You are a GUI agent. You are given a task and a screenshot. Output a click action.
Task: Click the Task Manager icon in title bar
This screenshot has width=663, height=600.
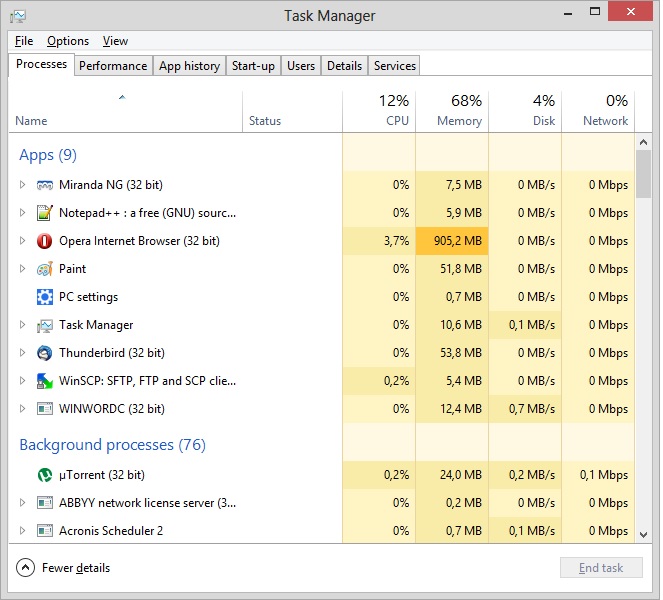[x=18, y=16]
